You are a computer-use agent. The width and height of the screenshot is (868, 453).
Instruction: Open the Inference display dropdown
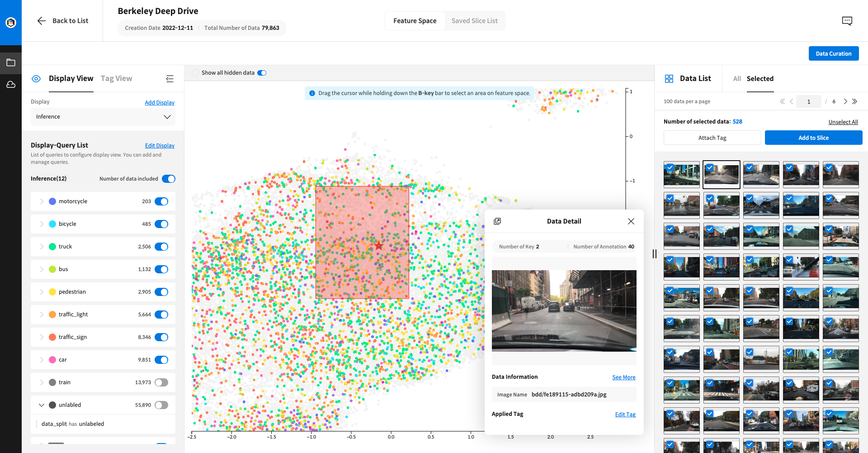click(103, 117)
